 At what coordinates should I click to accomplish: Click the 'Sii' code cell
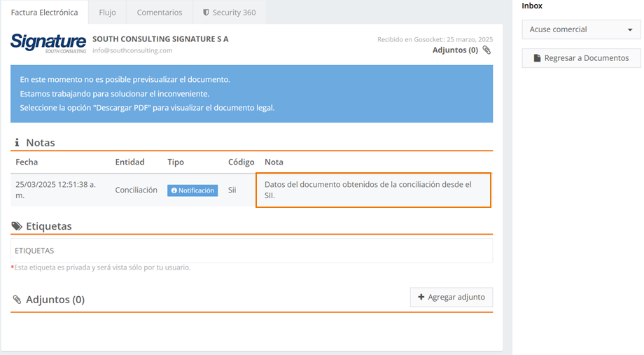coord(232,190)
